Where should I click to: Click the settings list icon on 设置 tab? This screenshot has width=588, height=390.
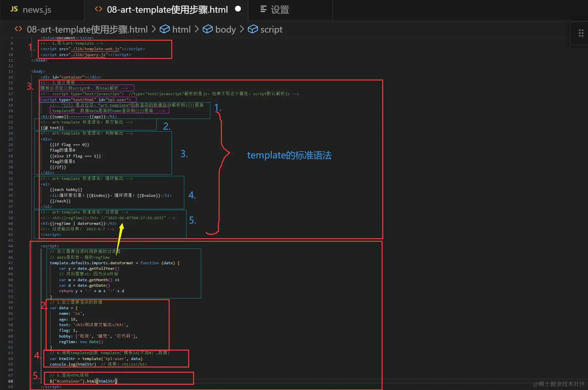pyautogui.click(x=263, y=9)
